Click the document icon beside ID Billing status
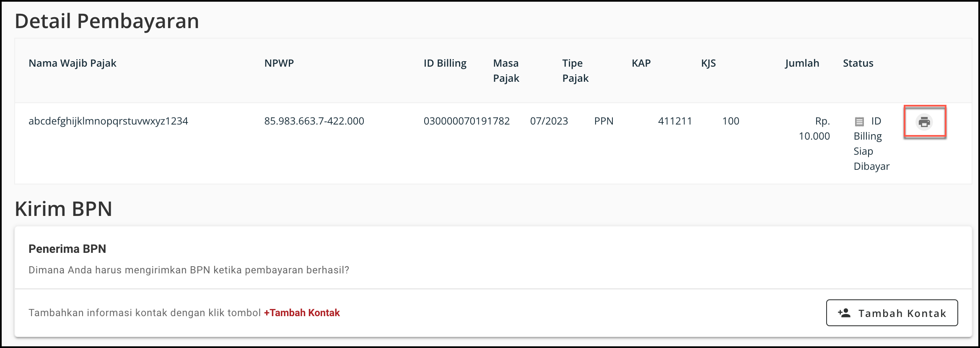980x348 pixels. 859,122
